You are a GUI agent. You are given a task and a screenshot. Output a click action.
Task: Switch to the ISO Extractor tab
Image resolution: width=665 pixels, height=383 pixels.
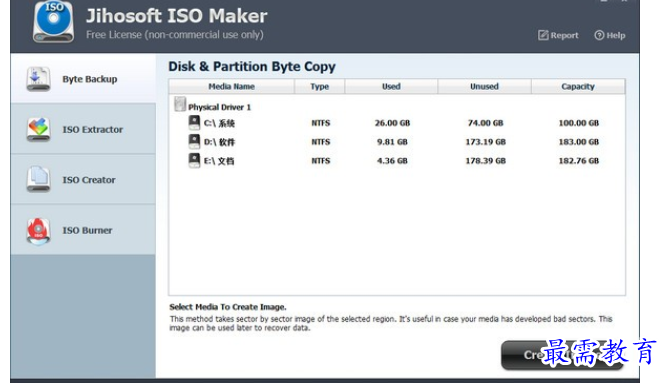point(83,129)
